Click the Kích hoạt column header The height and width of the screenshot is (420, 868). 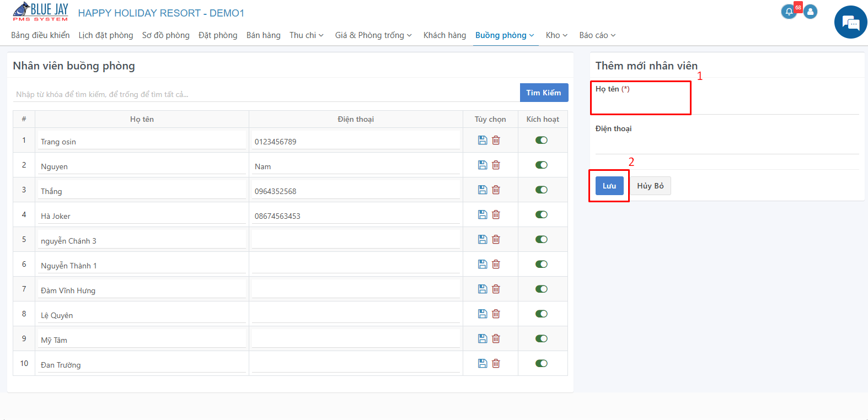543,119
